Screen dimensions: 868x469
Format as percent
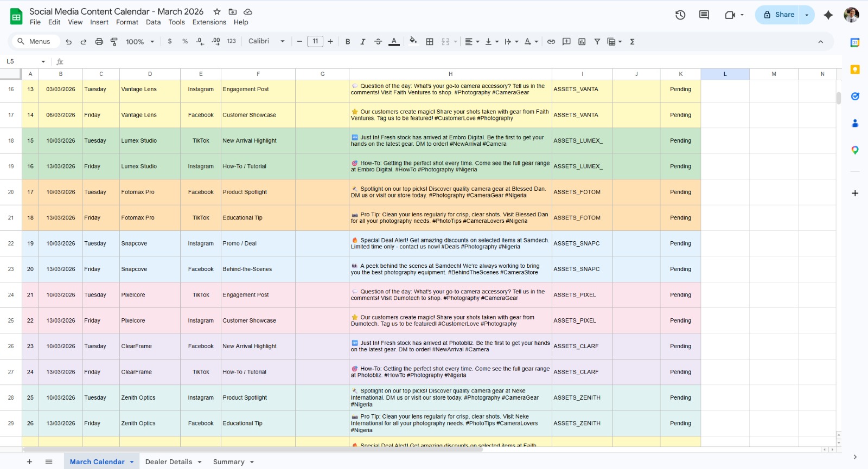(185, 41)
